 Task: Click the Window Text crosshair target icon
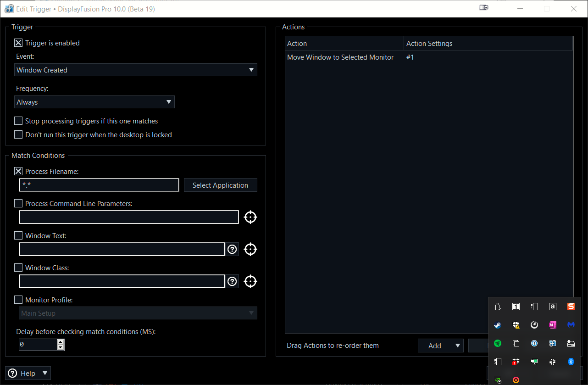[x=250, y=249]
